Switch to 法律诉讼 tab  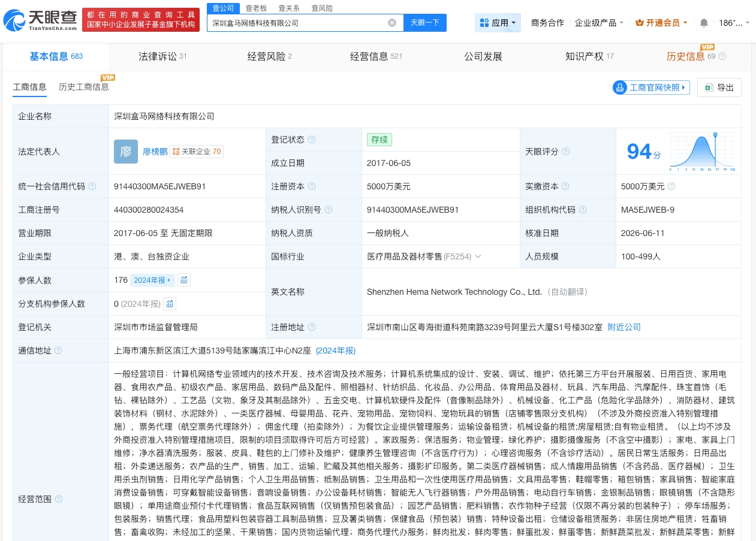point(162,56)
